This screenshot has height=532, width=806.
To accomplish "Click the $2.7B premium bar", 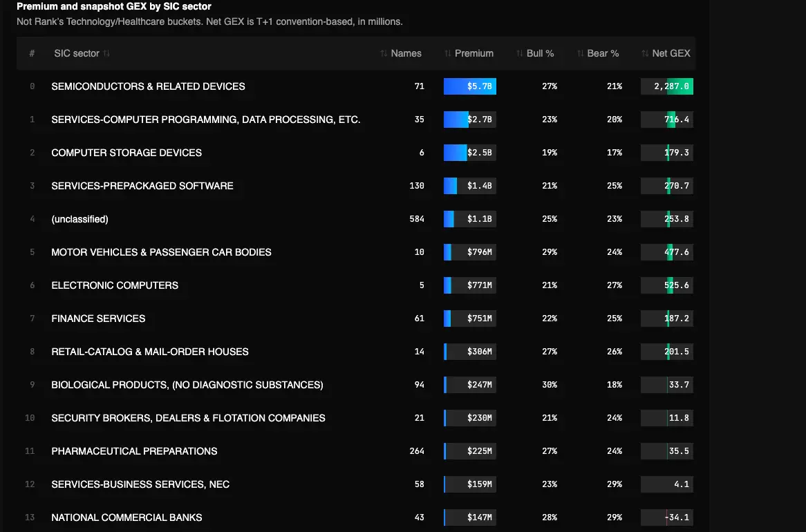I will pyautogui.click(x=470, y=120).
